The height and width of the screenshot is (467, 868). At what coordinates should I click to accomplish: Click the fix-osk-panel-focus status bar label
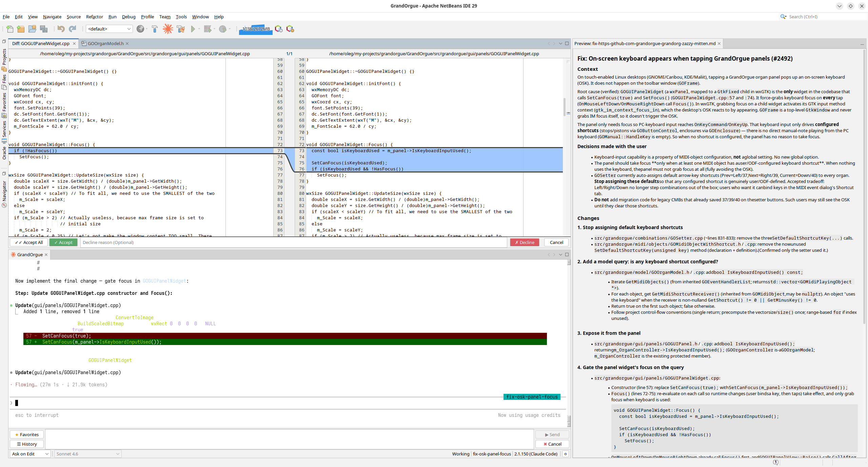(492, 454)
